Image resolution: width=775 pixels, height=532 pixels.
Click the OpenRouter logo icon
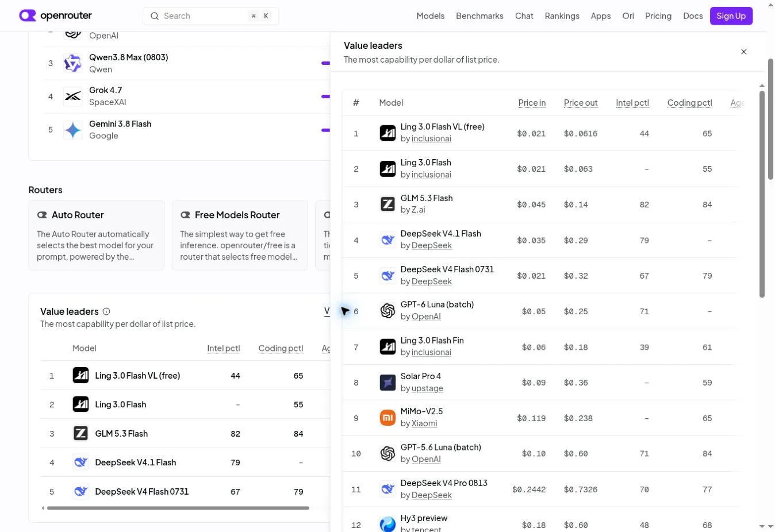[x=28, y=16]
